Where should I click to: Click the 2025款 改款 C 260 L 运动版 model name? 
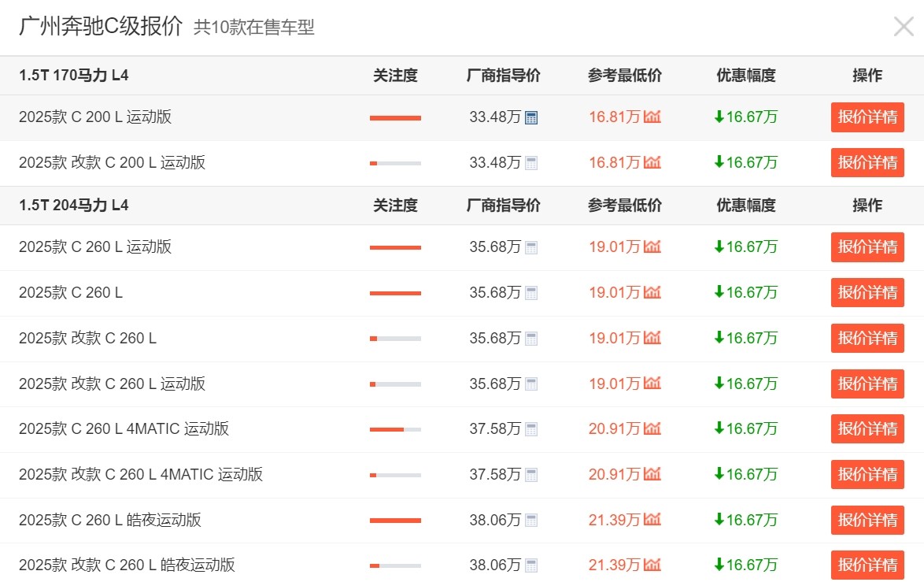112,384
